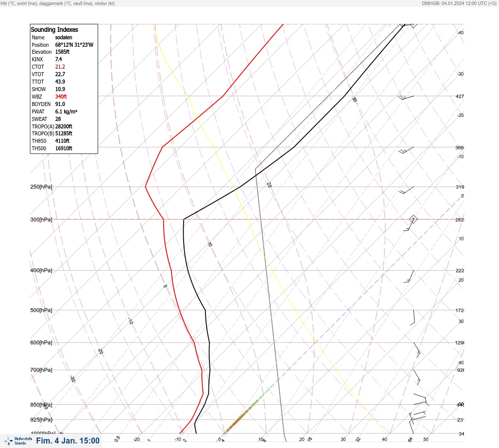Viewport: 499px width, 448px height.
Task: Click the 300[hPa] pressure label
Action: pos(41,220)
